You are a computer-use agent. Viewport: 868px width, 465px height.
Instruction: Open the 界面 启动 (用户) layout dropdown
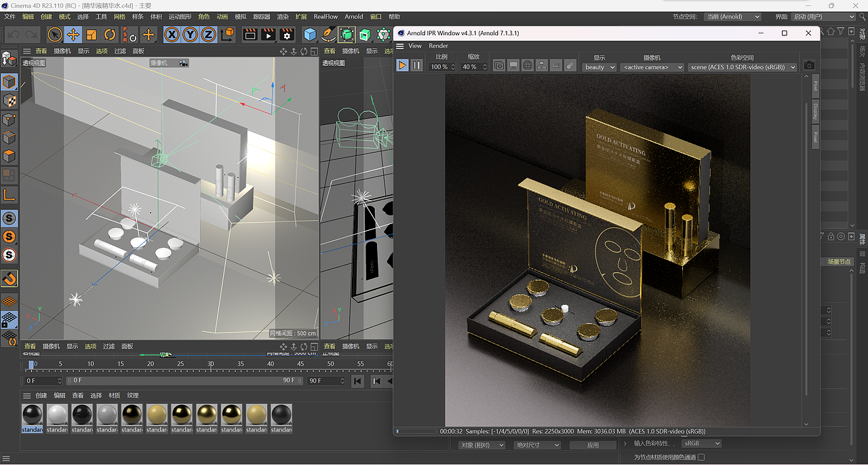[824, 16]
